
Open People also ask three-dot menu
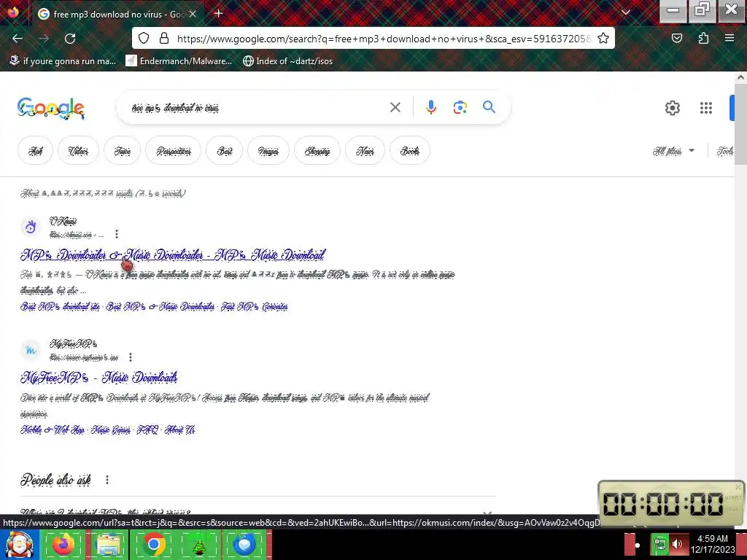107,480
